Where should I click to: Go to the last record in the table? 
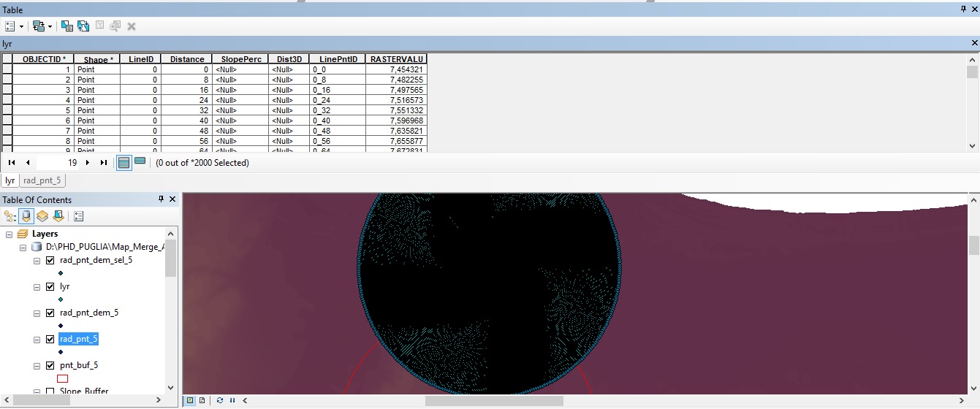(103, 163)
